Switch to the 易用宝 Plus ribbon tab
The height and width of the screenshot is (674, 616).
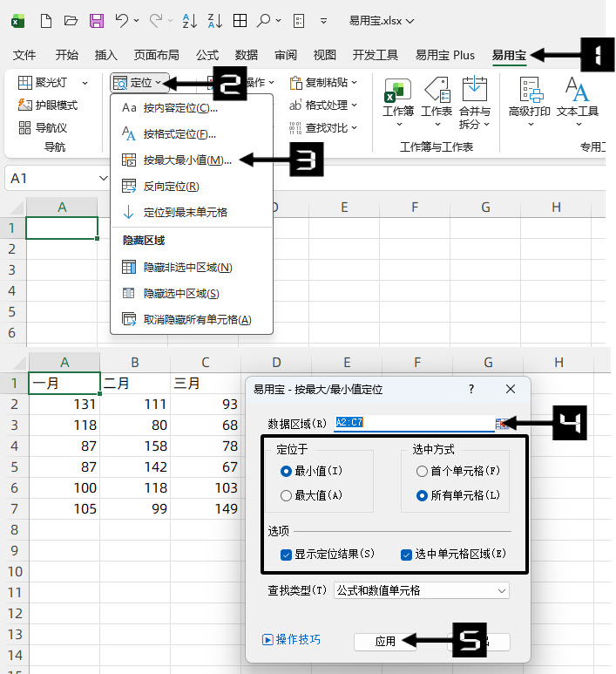(x=445, y=55)
